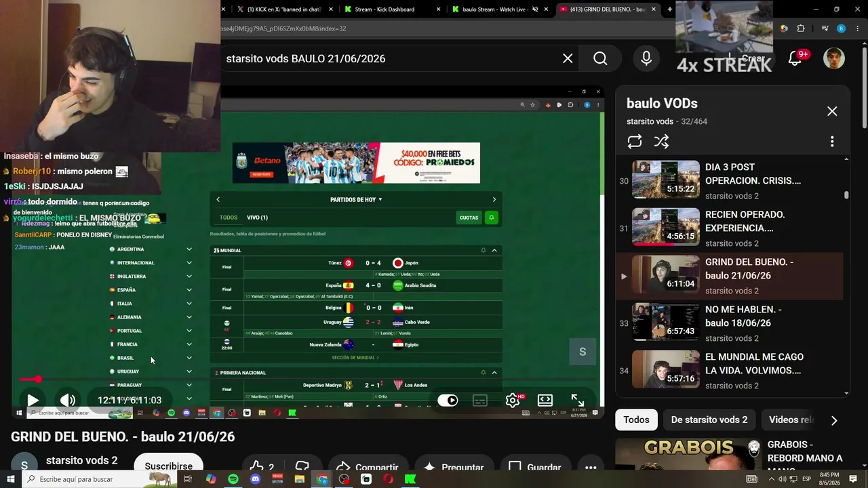This screenshot has width=868, height=488.
Task: Open File Explorer from the taskbar
Action: 299,479
